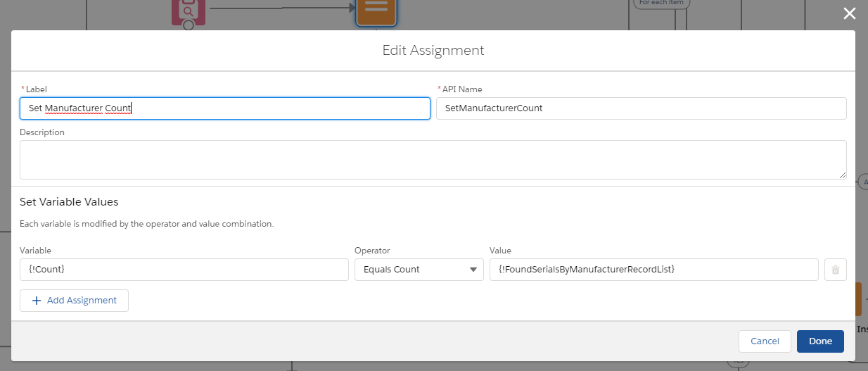The height and width of the screenshot is (371, 868).
Task: Click inside the Description text area
Action: pos(433,160)
